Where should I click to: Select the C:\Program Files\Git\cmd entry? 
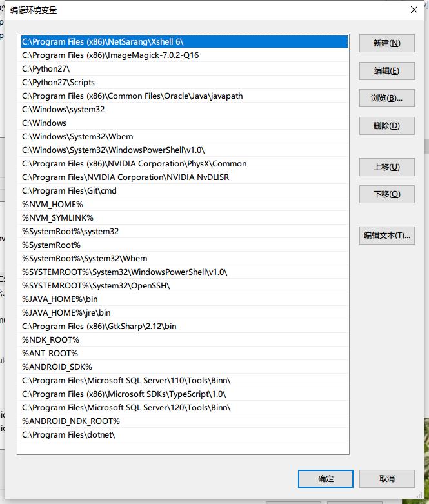[x=184, y=190]
